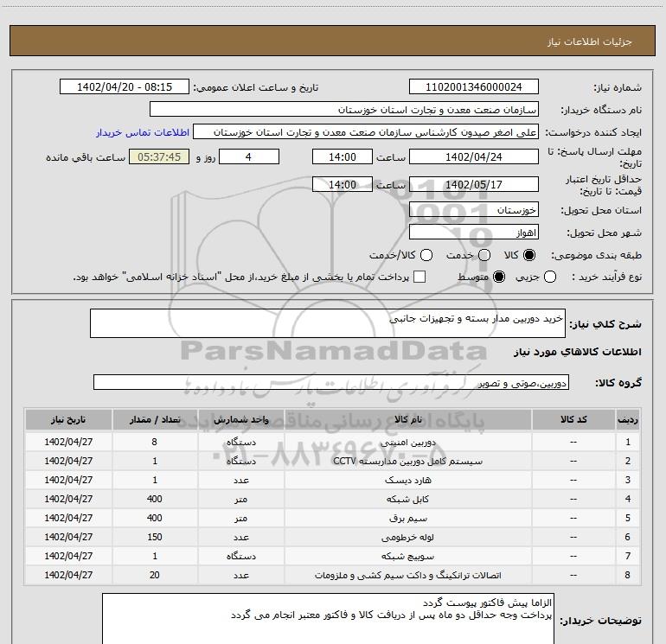Click the ردیف column header
This screenshot has height=644, width=666.
(x=628, y=420)
